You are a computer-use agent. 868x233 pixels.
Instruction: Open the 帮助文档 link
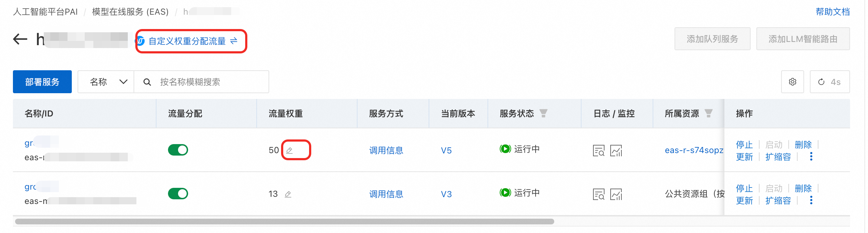[832, 12]
